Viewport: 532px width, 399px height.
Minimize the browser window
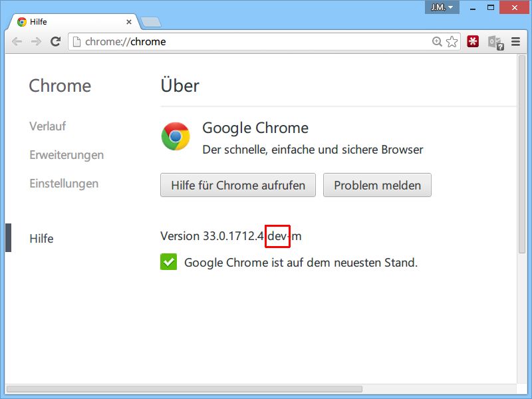point(473,7)
